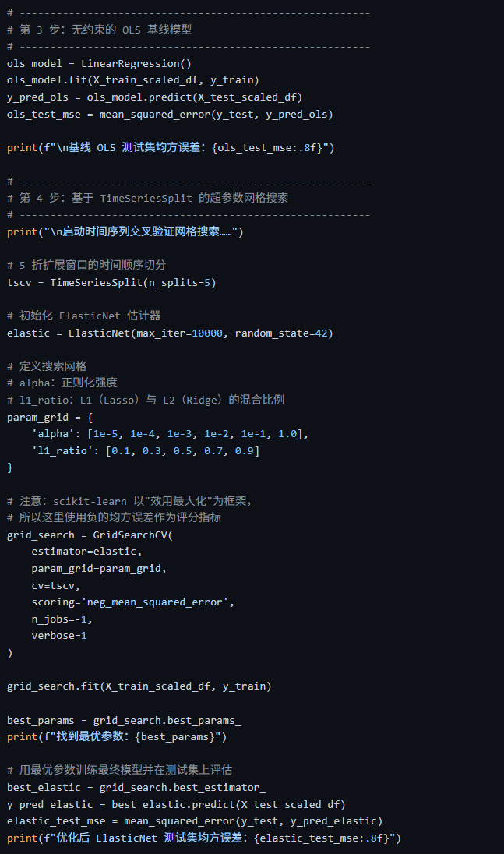Click the scoring='neg_mean_squared_error' argument
This screenshot has width=504, height=854.
coord(132,602)
